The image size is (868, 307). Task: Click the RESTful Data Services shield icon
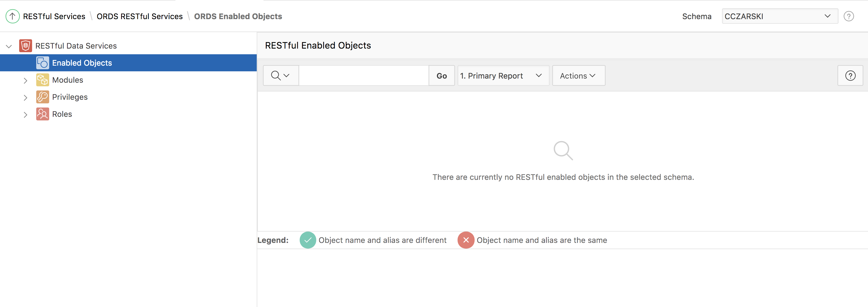pos(26,45)
